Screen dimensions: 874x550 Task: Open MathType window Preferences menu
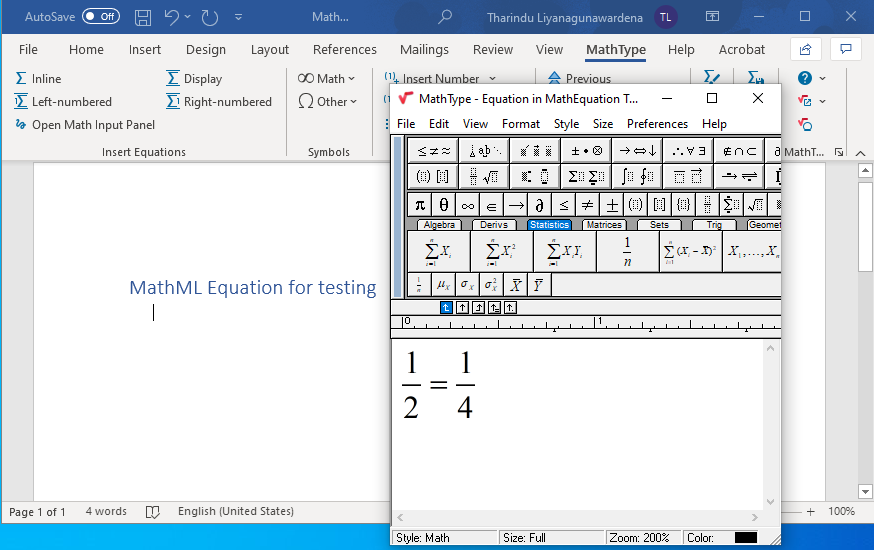click(657, 124)
